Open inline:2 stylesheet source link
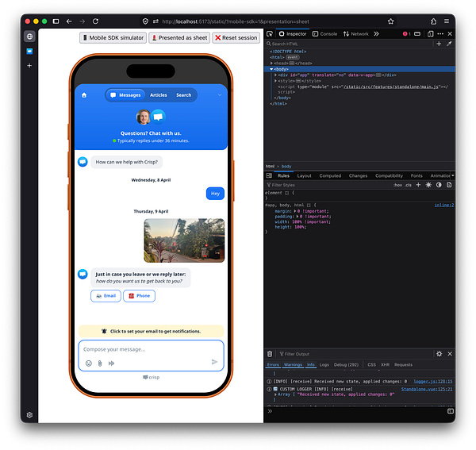 [443, 205]
